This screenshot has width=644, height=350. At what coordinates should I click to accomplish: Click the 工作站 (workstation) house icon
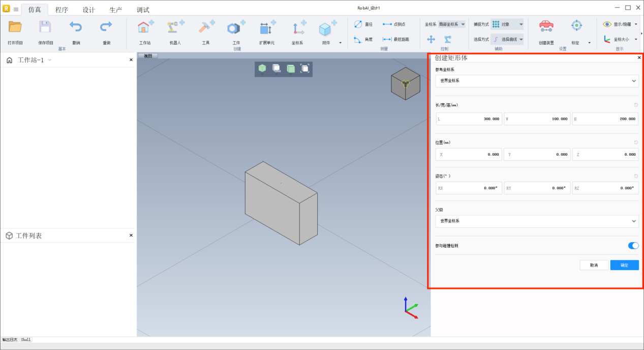pyautogui.click(x=145, y=28)
